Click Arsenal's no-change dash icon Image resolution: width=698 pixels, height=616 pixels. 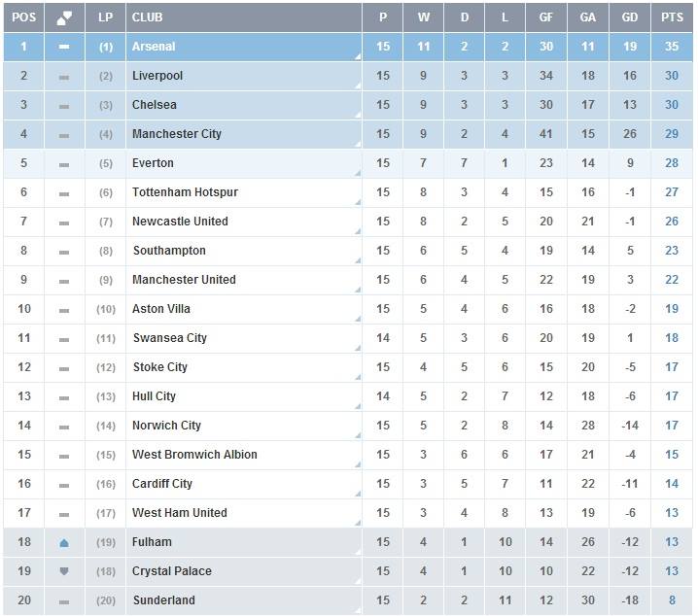pos(64,47)
